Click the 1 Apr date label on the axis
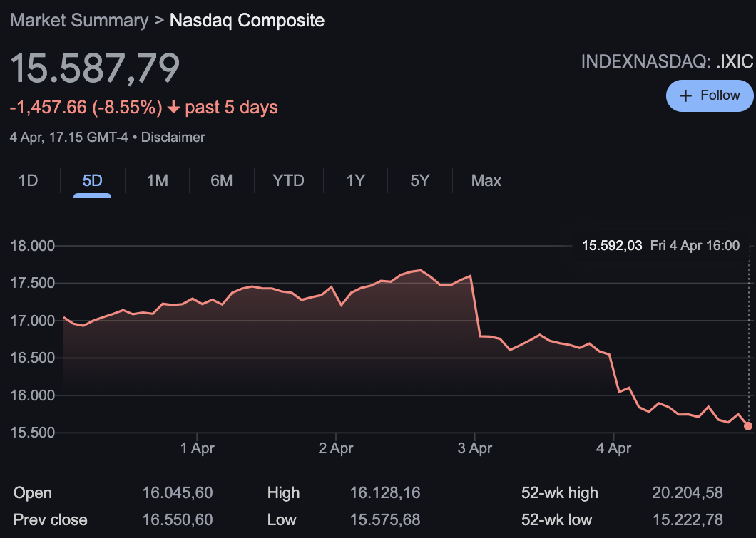 click(x=197, y=448)
